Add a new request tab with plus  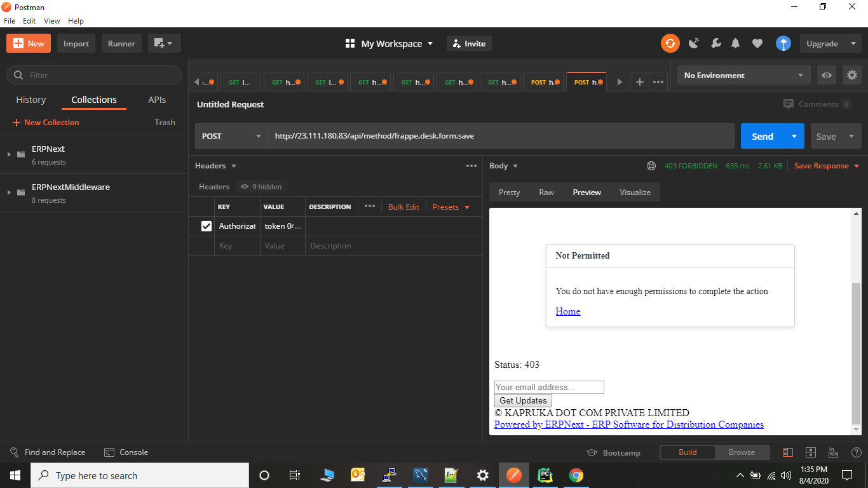[x=640, y=82]
